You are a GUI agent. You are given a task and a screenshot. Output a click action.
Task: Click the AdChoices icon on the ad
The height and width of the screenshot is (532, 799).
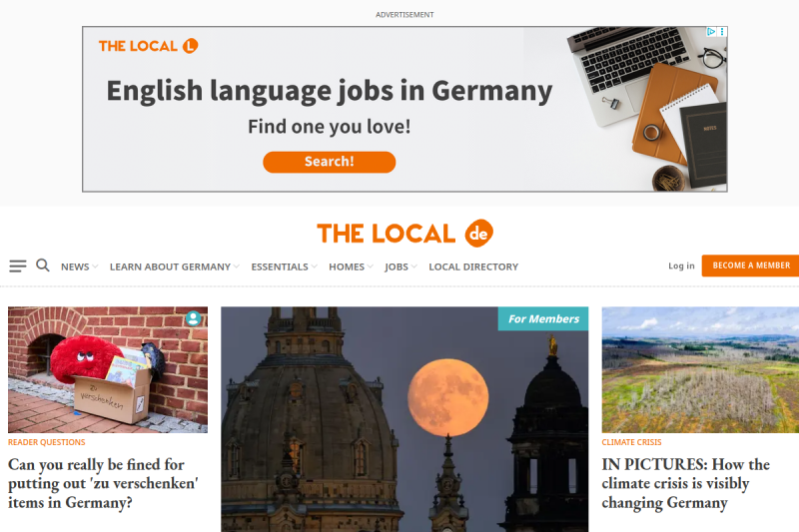coord(711,32)
